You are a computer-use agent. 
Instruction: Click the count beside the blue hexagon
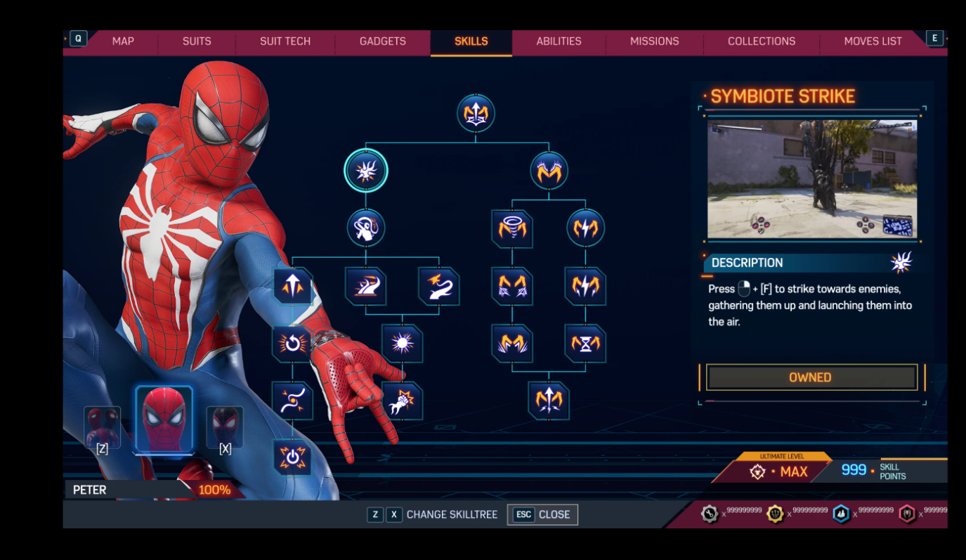[x=876, y=510]
